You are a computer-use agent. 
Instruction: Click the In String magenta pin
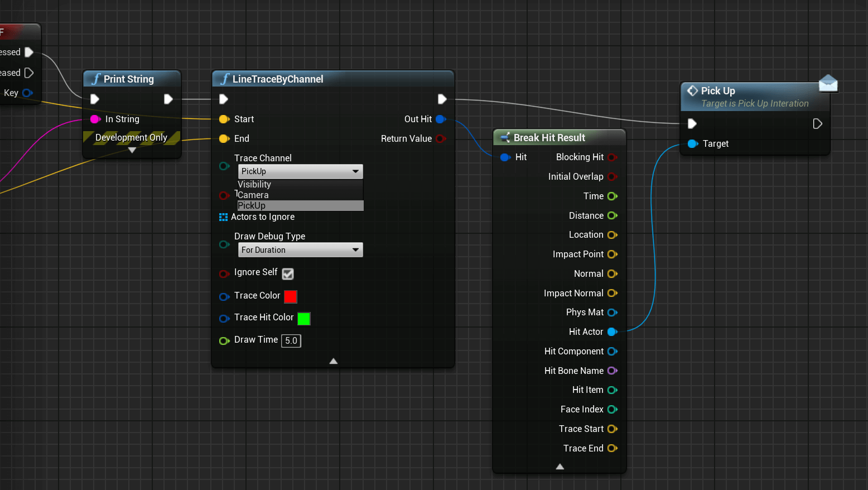click(95, 119)
